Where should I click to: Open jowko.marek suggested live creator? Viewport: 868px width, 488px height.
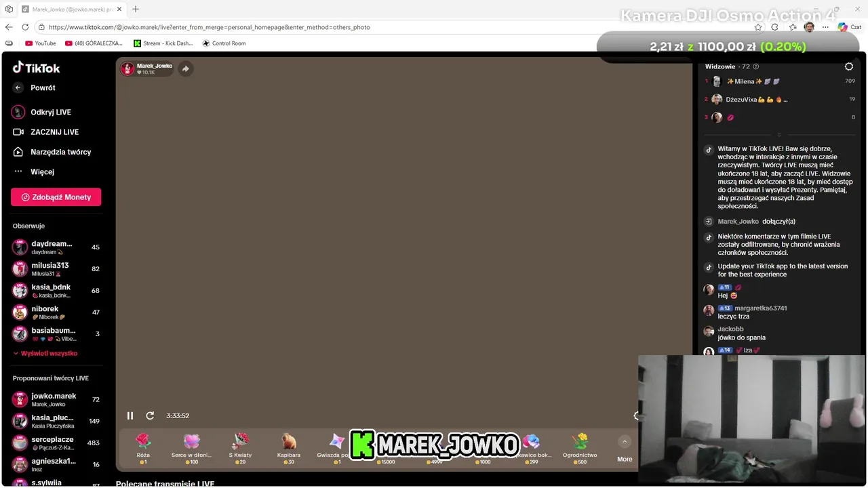(56, 400)
